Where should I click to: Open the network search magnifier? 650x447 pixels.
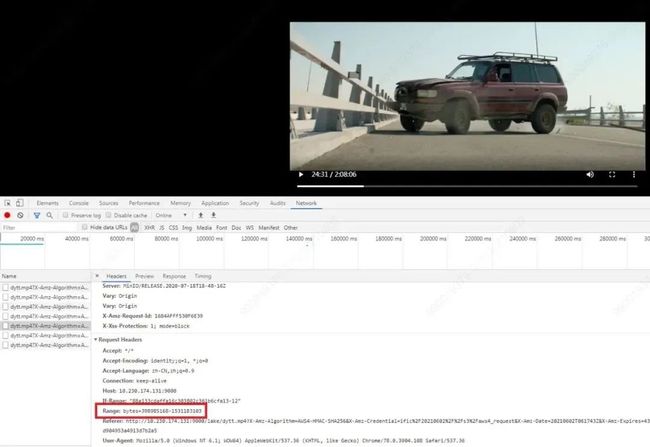(x=49, y=215)
